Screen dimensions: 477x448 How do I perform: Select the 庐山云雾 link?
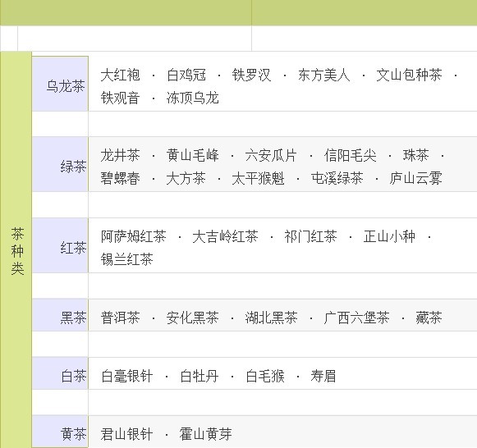[x=416, y=178]
